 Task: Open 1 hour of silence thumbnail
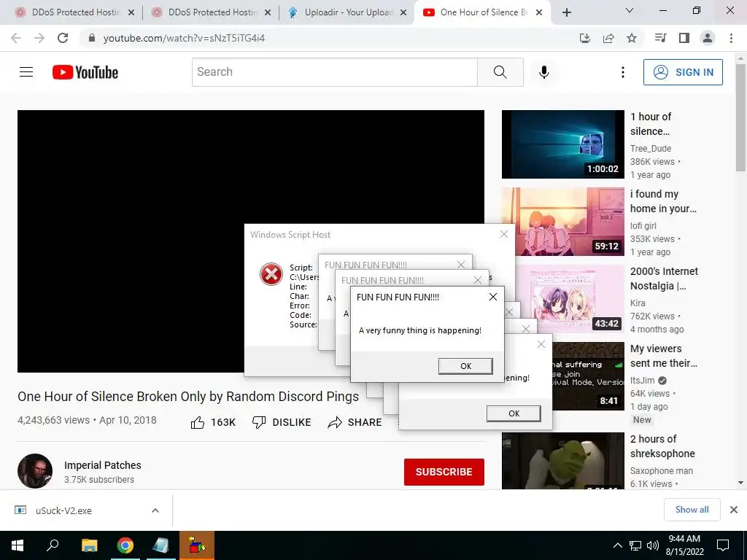coord(562,144)
